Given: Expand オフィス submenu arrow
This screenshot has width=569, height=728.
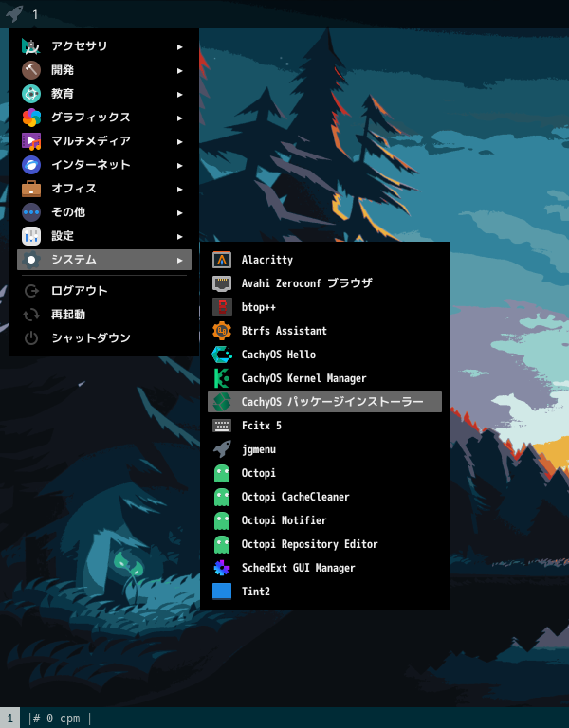Looking at the screenshot, I should pyautogui.click(x=180, y=189).
